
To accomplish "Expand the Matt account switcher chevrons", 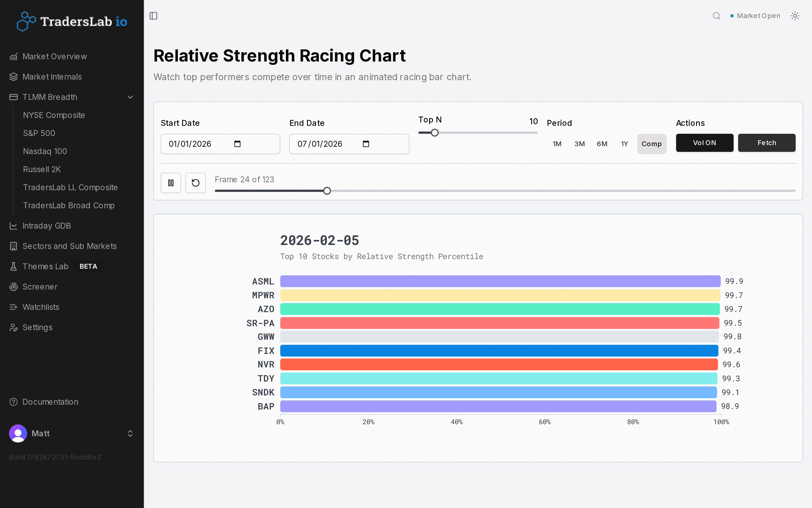I will (x=130, y=433).
